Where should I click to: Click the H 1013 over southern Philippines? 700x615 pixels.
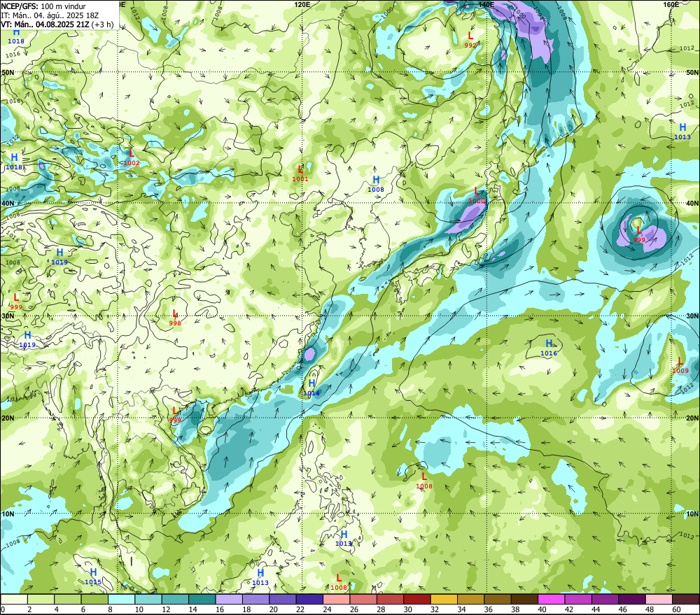tap(343, 538)
